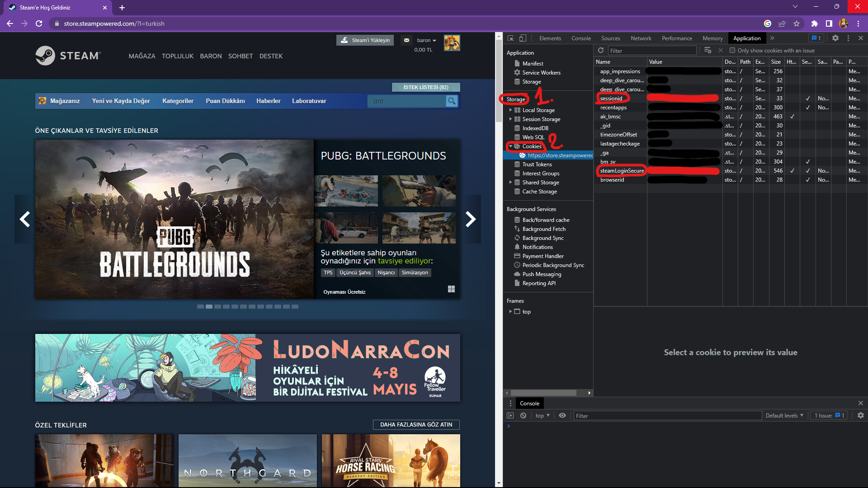
Task: Open the baron account dropdown
Action: 426,41
